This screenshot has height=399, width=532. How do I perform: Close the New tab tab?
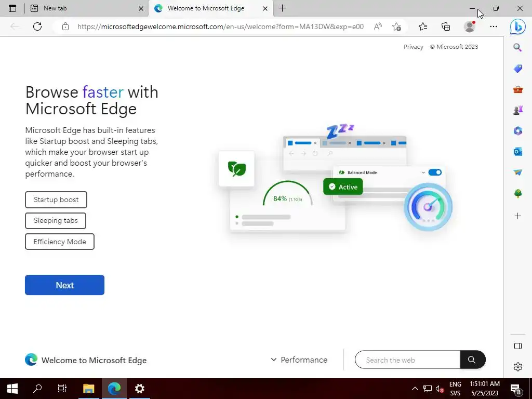[141, 8]
